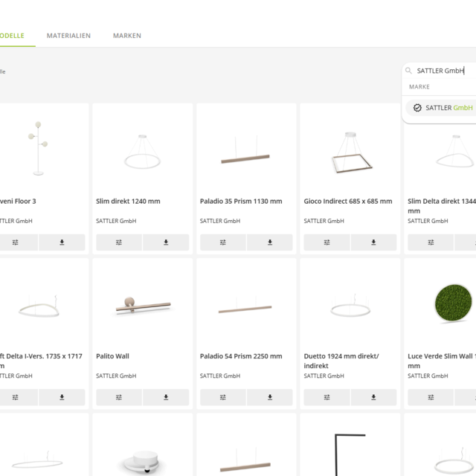Image resolution: width=476 pixels, height=476 pixels.
Task: View the black L-shaped floor lamp thumbnail
Action: [x=350, y=454]
